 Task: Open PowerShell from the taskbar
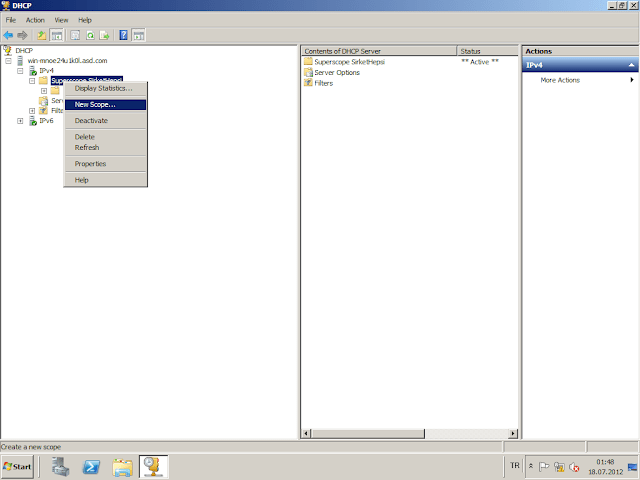(x=89, y=466)
